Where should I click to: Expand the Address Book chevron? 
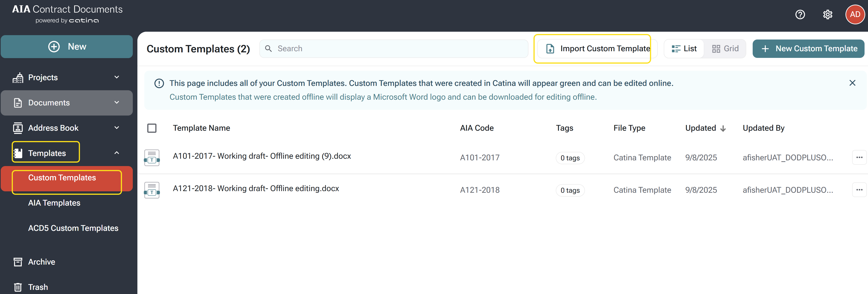(116, 128)
